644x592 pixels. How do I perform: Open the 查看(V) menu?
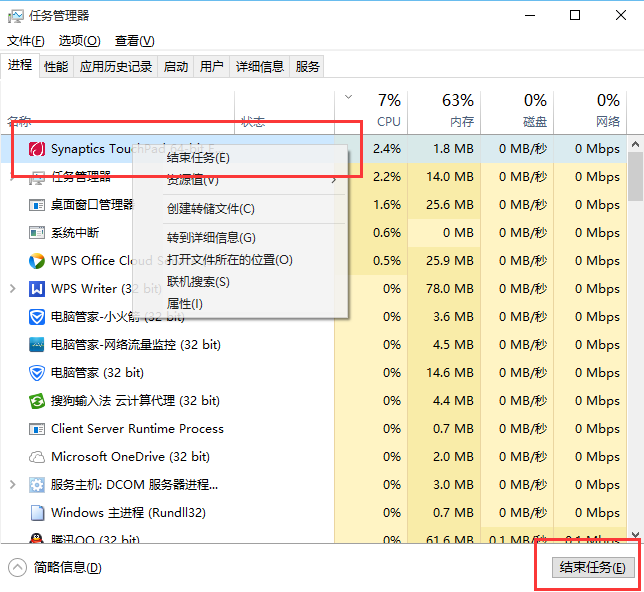pos(135,41)
